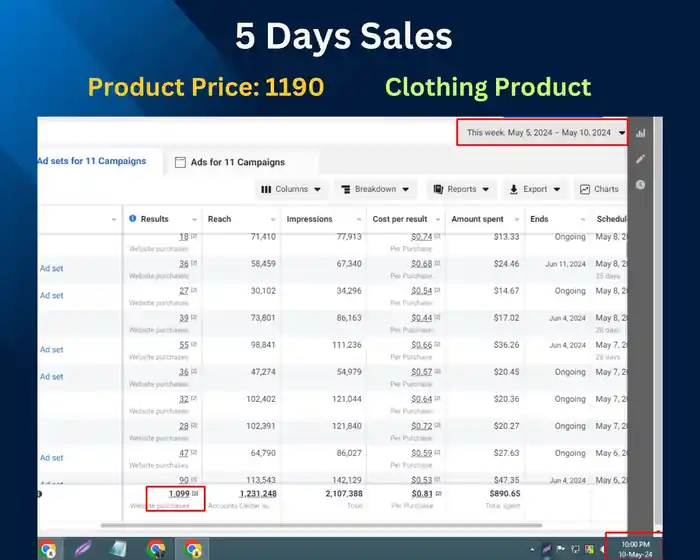Screen dimensions: 700x560
Task: Click the Ad set link in the 98,841 reach row
Action: [51, 350]
